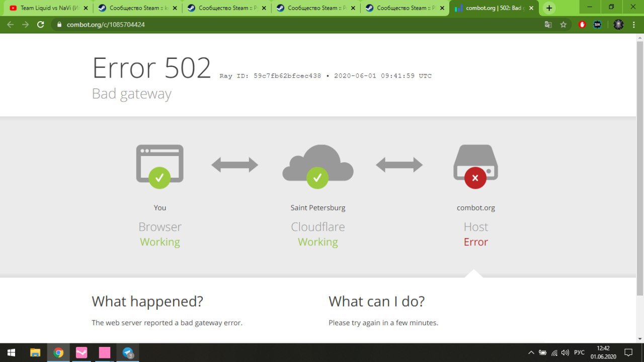The height and width of the screenshot is (362, 644).
Task: Translate this page using the translate icon
Action: (x=548, y=24)
